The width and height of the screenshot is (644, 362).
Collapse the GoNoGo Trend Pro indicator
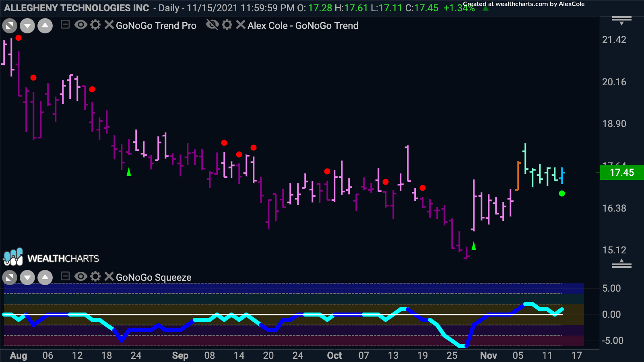65,25
